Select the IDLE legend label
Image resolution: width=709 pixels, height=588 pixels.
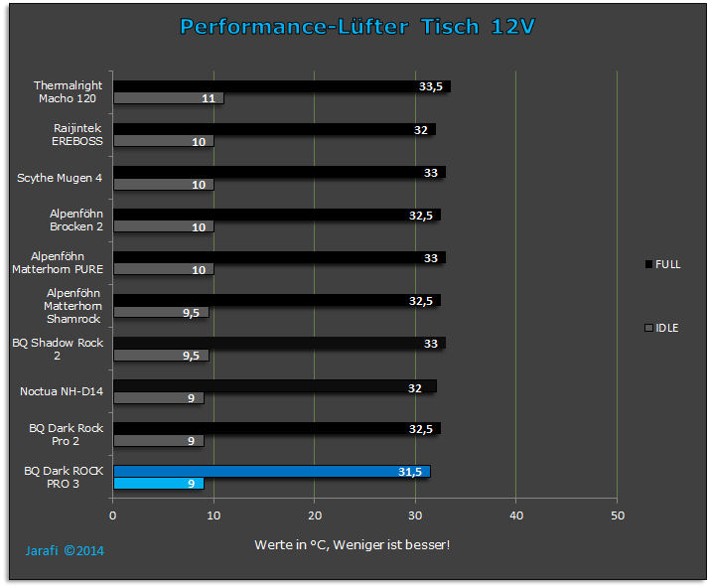667,328
